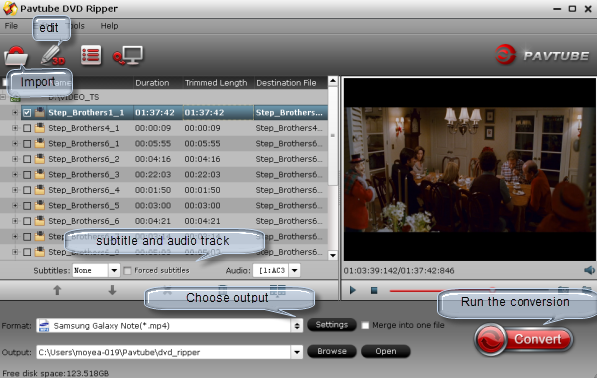Check the Step_Brothers6_6 title
The height and width of the screenshot is (378, 597).
(27, 221)
